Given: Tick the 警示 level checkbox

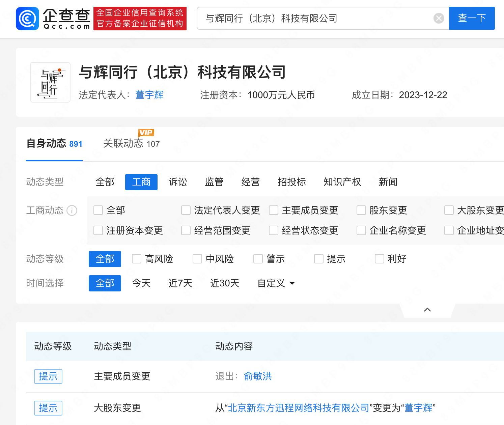Looking at the screenshot, I should tap(258, 259).
